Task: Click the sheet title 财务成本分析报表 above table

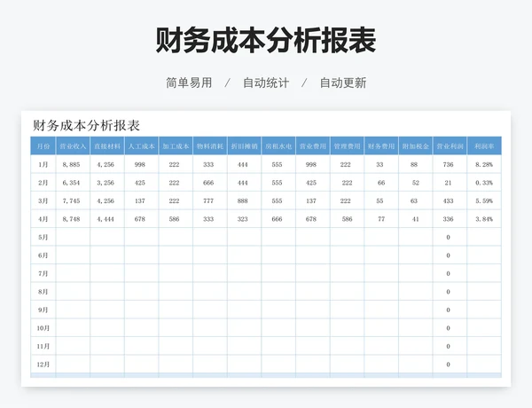Action: pyautogui.click(x=87, y=125)
